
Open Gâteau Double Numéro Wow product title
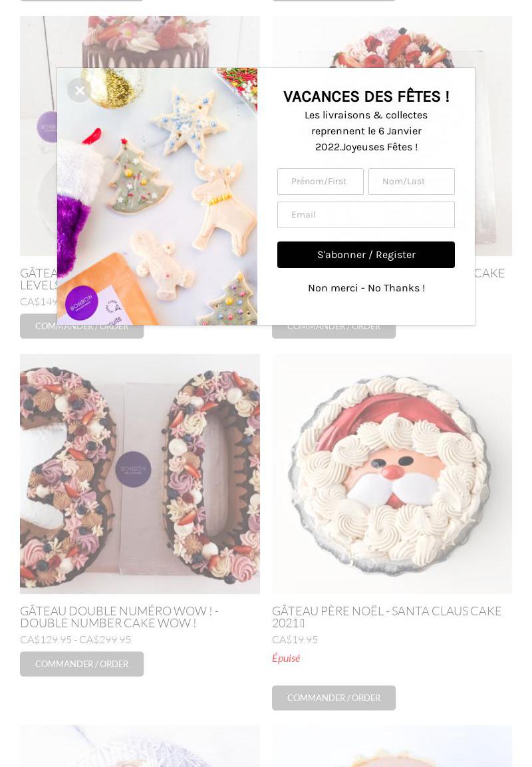pos(119,617)
